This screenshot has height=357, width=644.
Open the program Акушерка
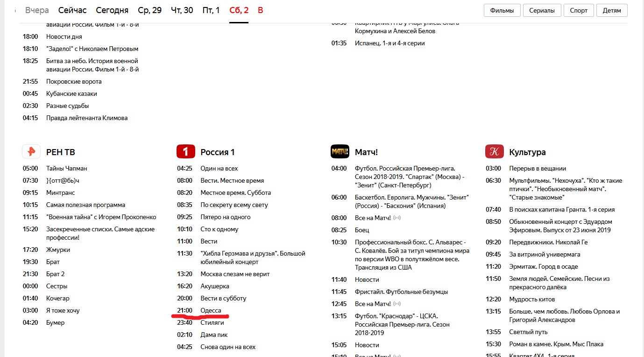click(x=215, y=286)
